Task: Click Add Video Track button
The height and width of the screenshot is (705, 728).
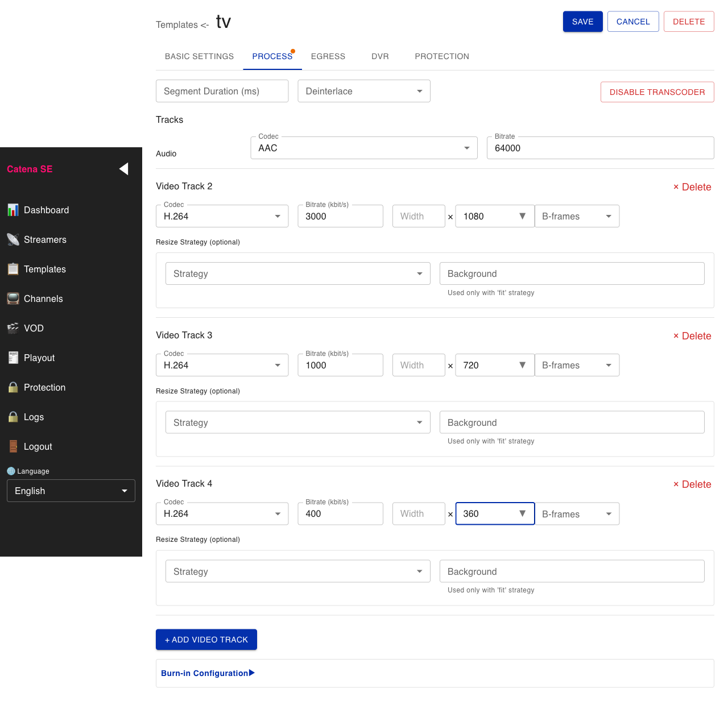Action: [206, 640]
